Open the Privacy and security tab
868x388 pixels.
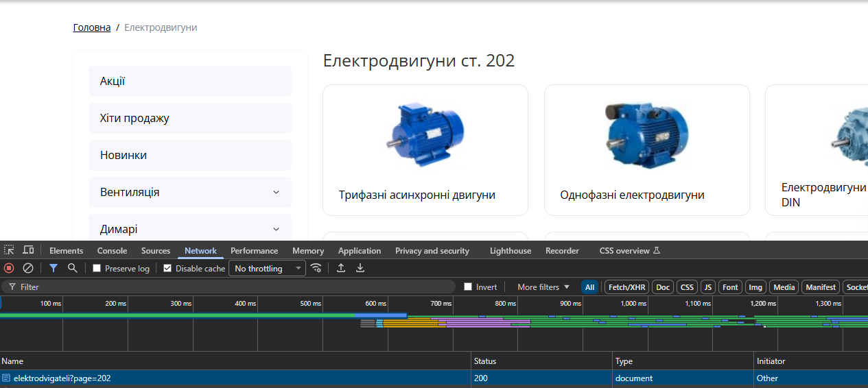click(x=432, y=251)
